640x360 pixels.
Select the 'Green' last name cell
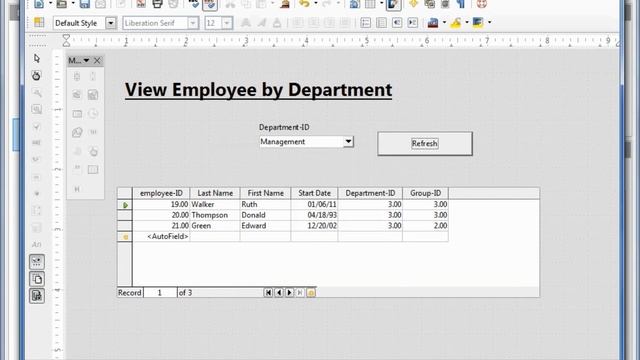coord(215,225)
